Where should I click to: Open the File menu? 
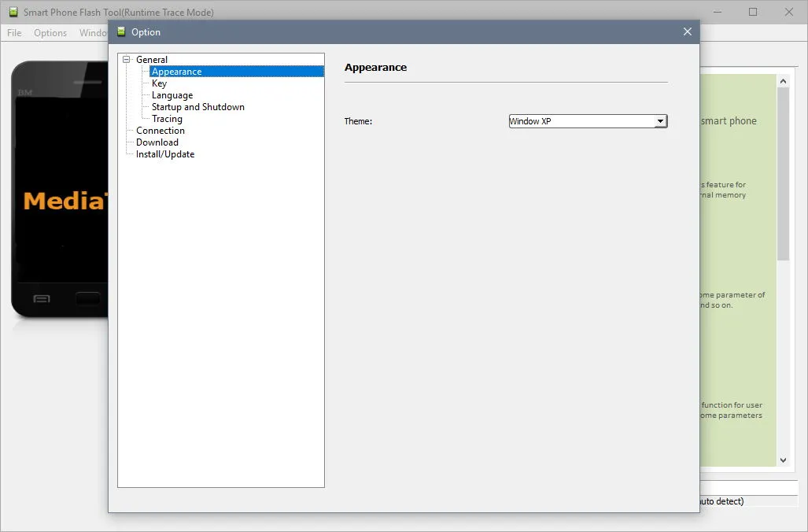pos(14,32)
